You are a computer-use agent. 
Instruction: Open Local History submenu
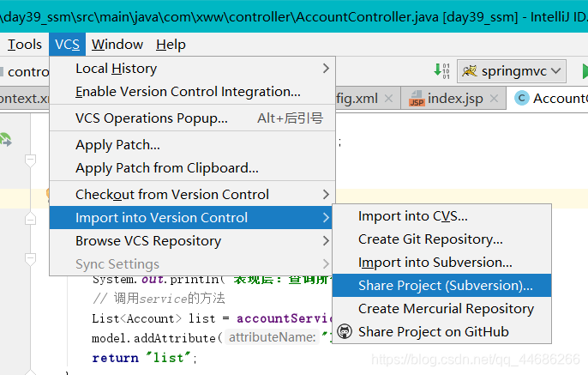[x=192, y=69]
